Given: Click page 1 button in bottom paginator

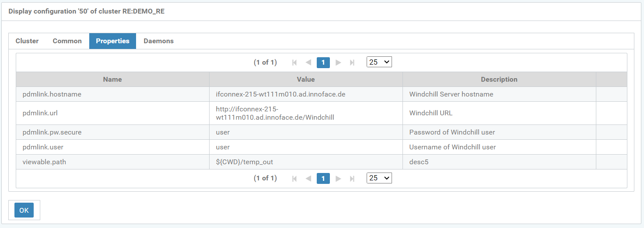Looking at the screenshot, I should (x=323, y=178).
